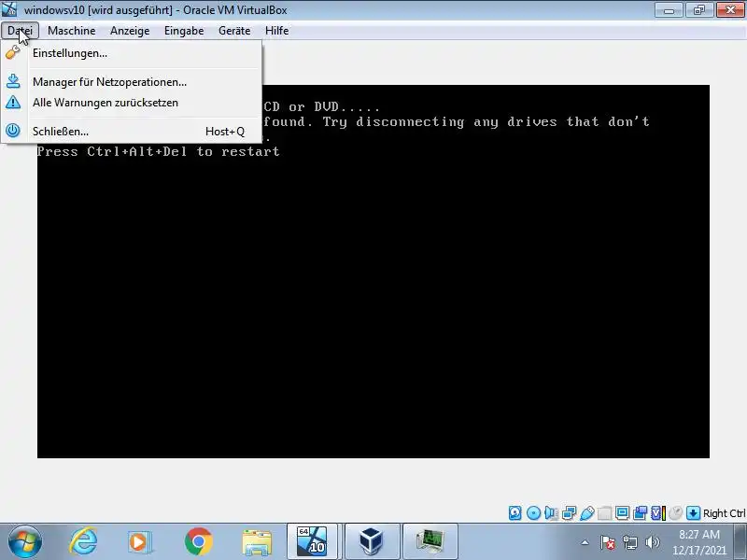
Task: Click the hard disk activity status icon
Action: click(x=515, y=512)
